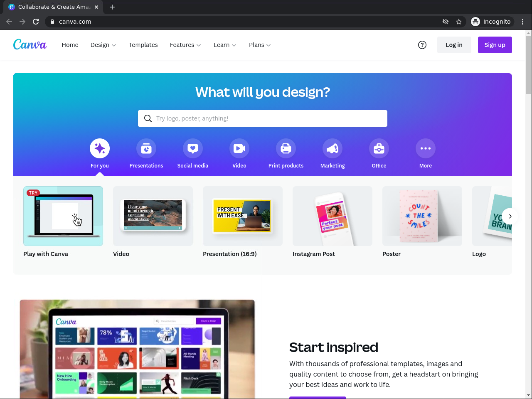
Task: Select the Social media category icon
Action: (x=193, y=148)
